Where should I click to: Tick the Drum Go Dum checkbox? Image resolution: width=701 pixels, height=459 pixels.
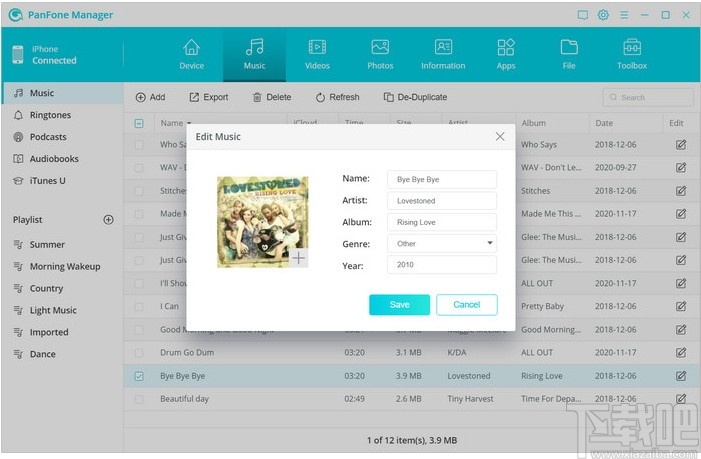click(x=139, y=353)
